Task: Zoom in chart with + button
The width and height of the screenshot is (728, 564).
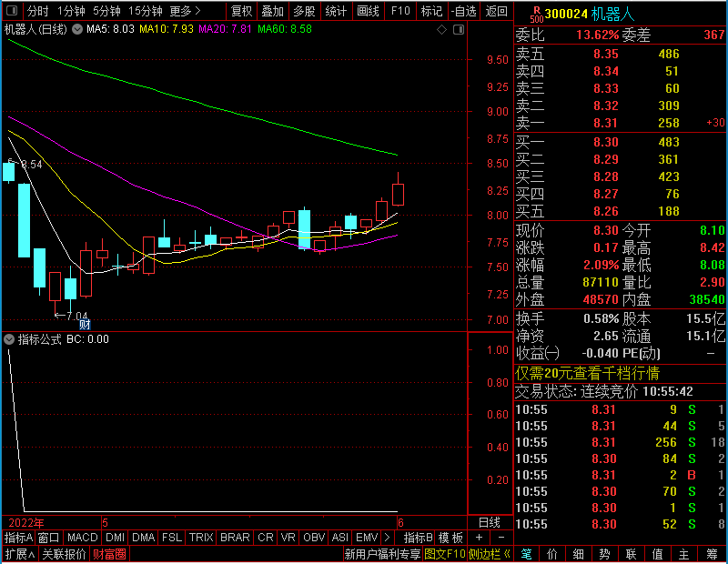Action: click(x=479, y=538)
